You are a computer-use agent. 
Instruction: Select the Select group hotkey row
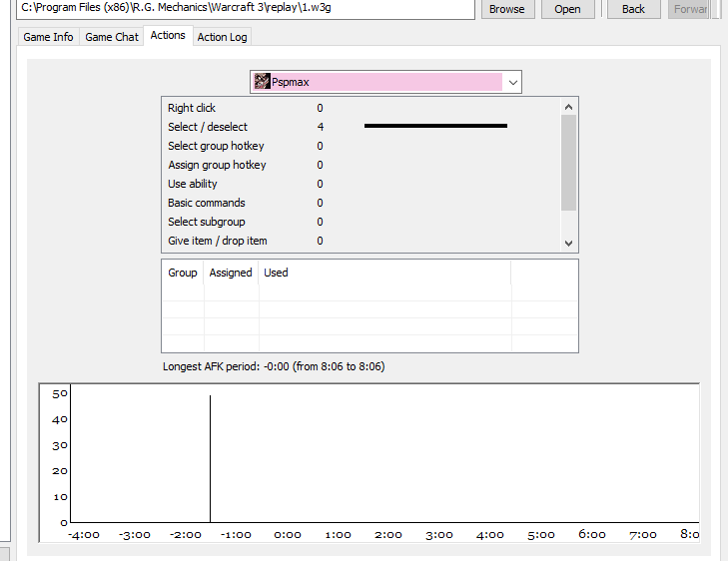361,146
